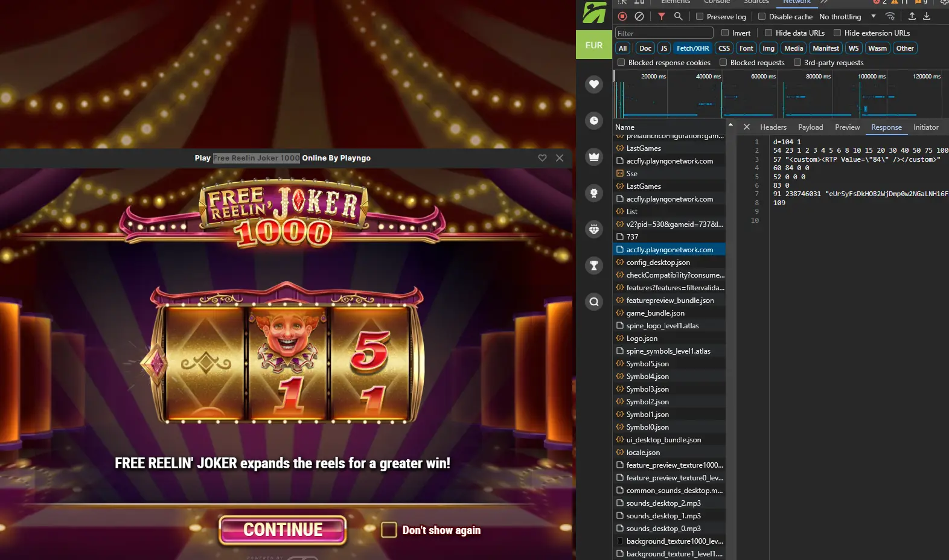949x560 pixels.
Task: Filter requests by JS type
Action: [x=664, y=48]
